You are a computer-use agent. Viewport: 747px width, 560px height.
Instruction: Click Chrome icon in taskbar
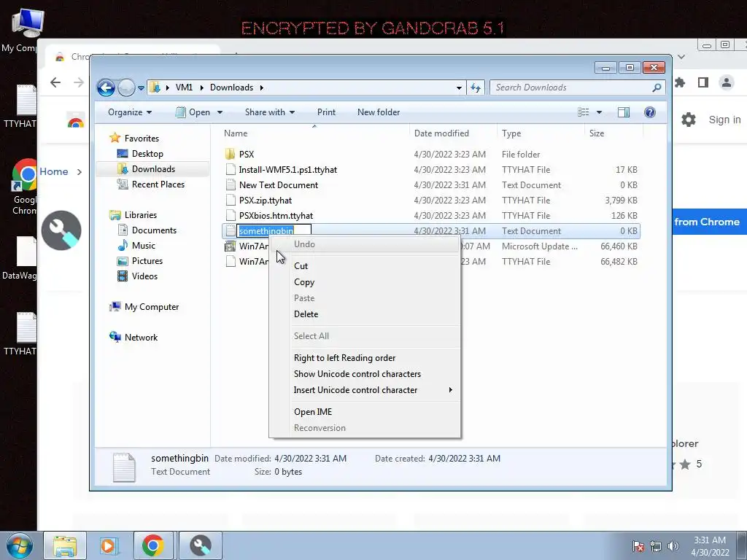[x=153, y=545]
